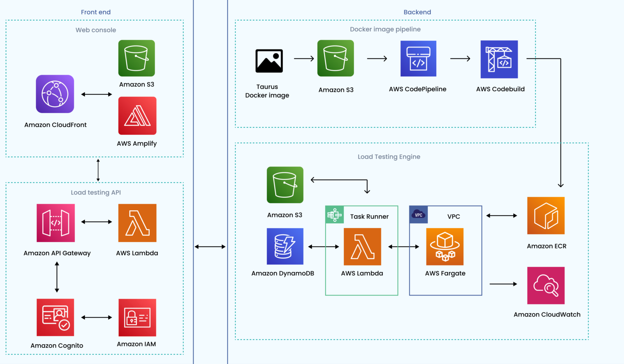Click the 'Load Testing Engine' group label
The width and height of the screenshot is (624, 364).
click(x=389, y=157)
